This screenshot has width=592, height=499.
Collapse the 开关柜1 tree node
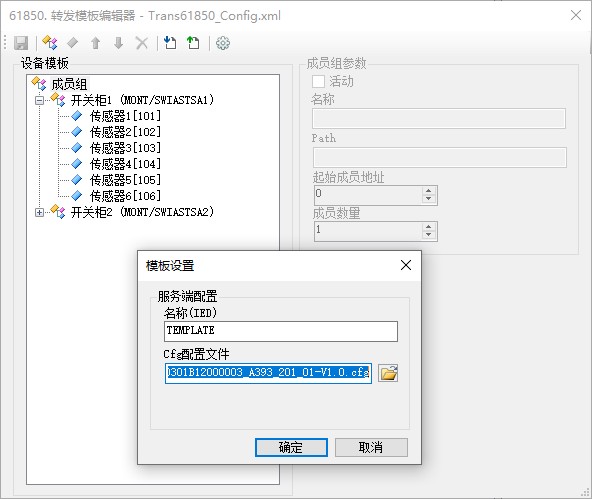coord(39,100)
